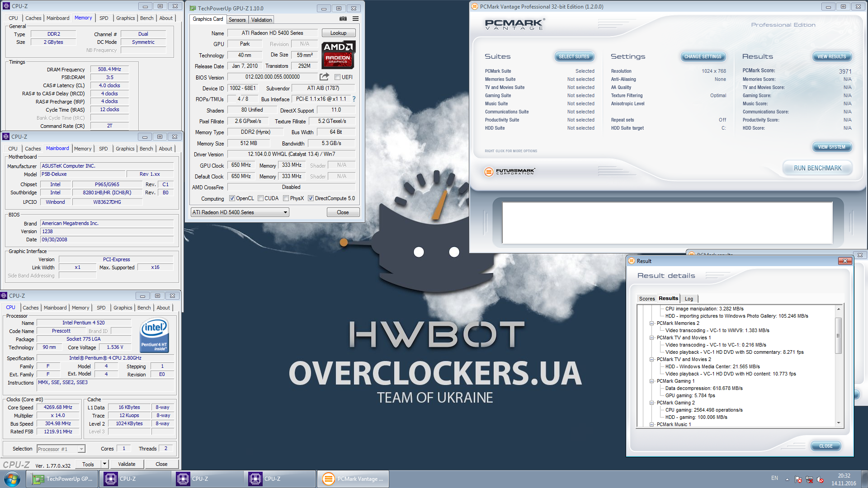Image resolution: width=868 pixels, height=488 pixels.
Task: Click the white text area in PCMark Vantage
Action: coord(667,223)
